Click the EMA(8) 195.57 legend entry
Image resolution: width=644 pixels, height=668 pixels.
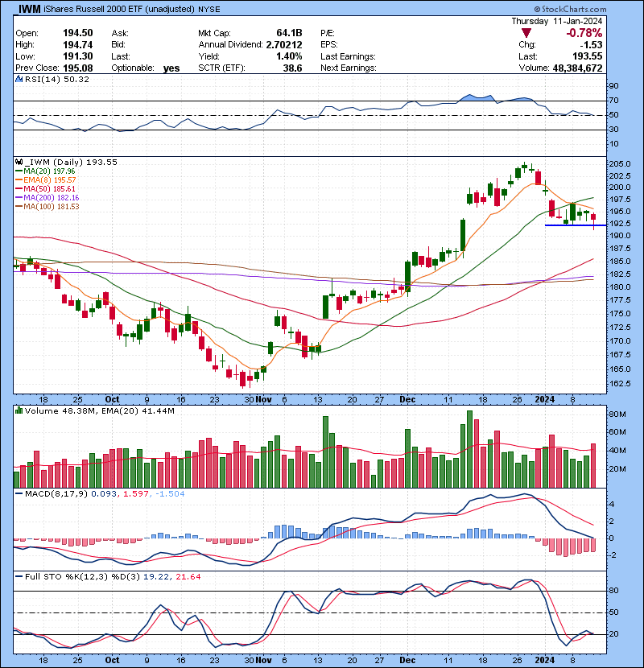50,179
